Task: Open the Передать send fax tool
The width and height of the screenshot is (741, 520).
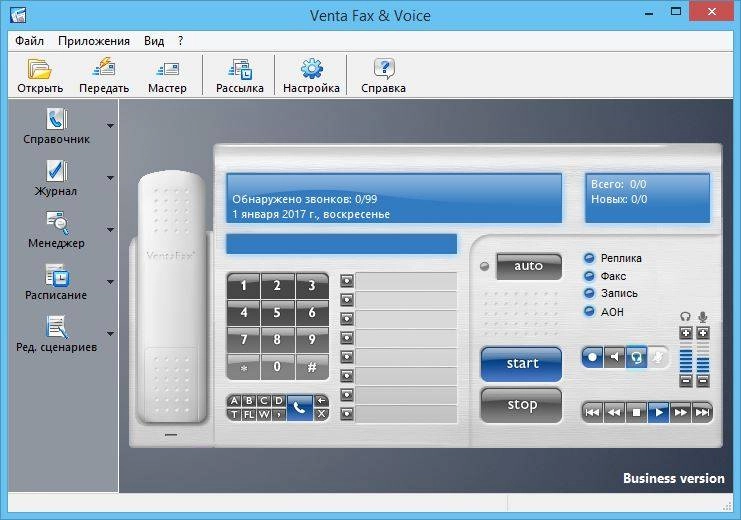Action: point(104,76)
